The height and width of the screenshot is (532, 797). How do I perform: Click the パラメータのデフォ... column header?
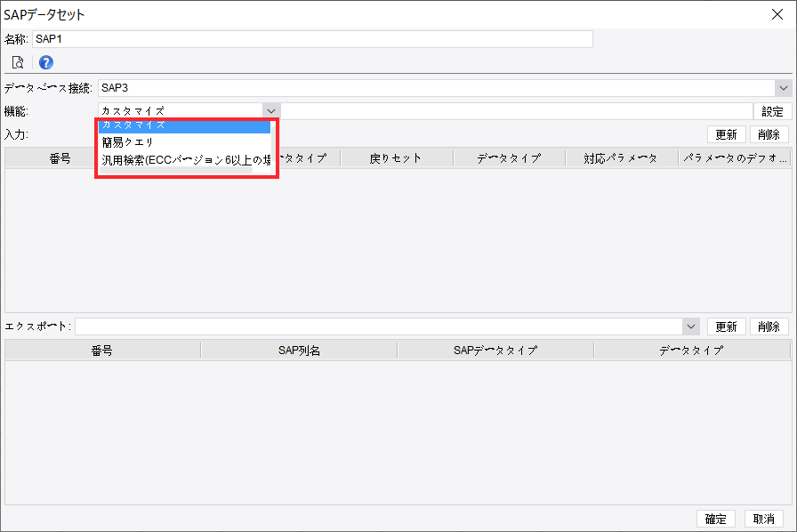(x=735, y=158)
